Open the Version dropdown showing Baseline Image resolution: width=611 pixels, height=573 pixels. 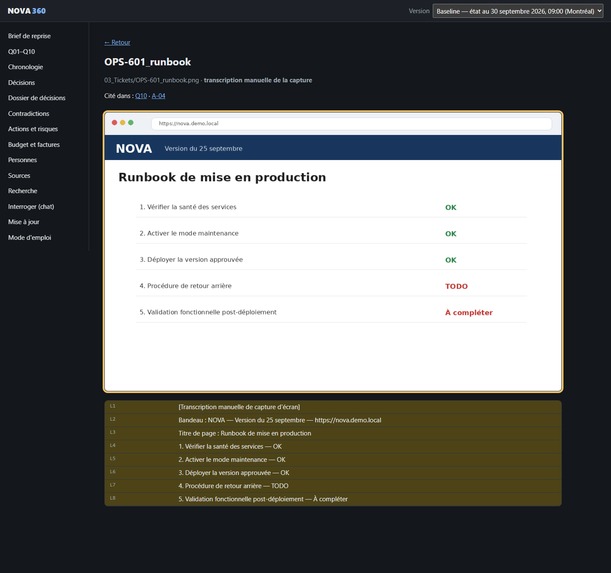pyautogui.click(x=517, y=11)
